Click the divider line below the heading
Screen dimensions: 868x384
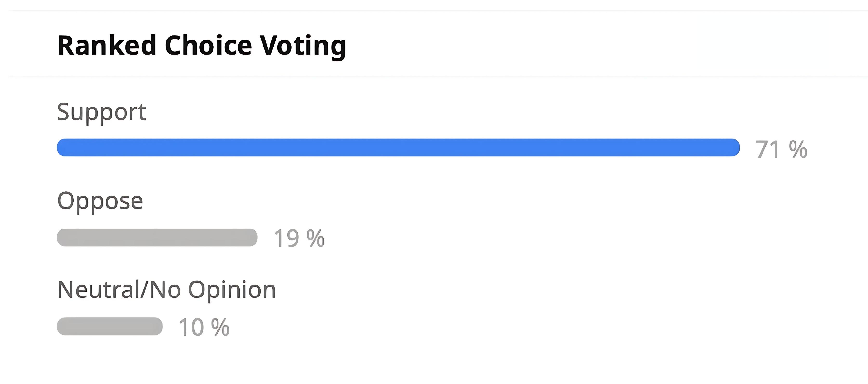tap(438, 77)
